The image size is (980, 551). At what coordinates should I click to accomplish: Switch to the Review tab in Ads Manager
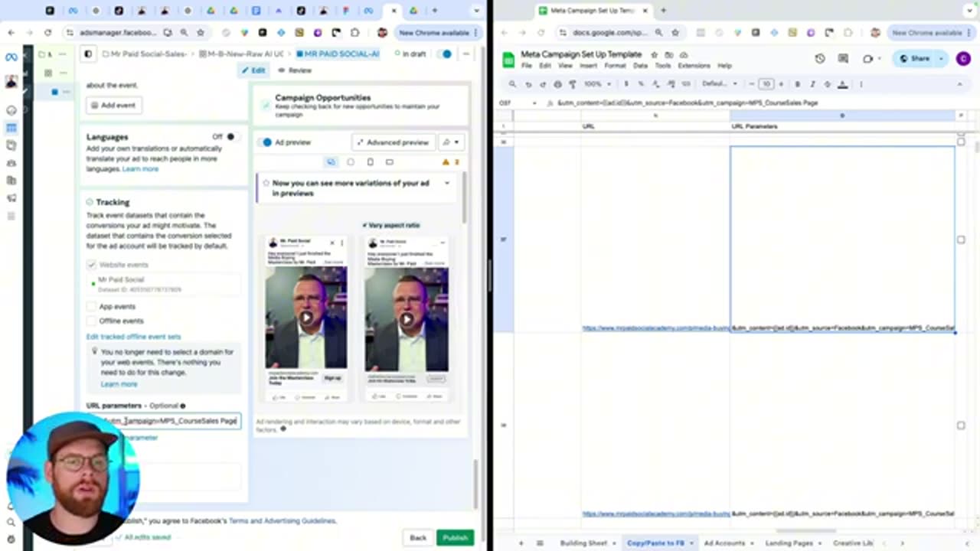pos(295,70)
